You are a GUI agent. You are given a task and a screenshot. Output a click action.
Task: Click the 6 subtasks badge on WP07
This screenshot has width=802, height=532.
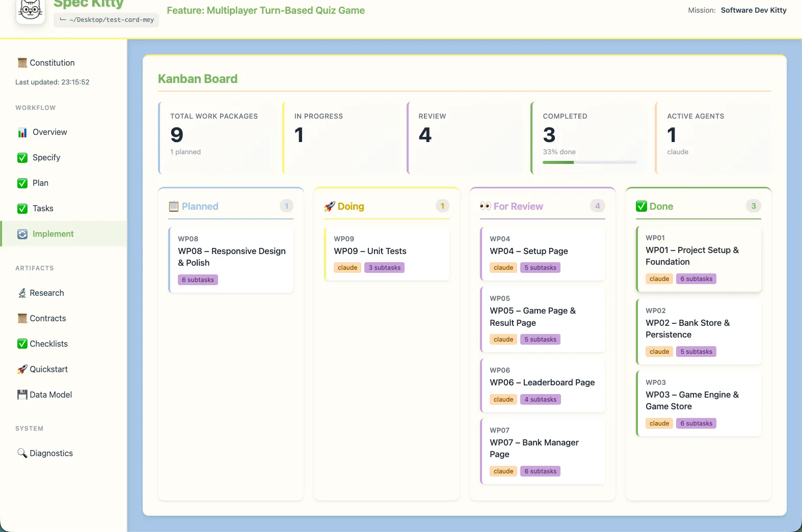click(540, 471)
